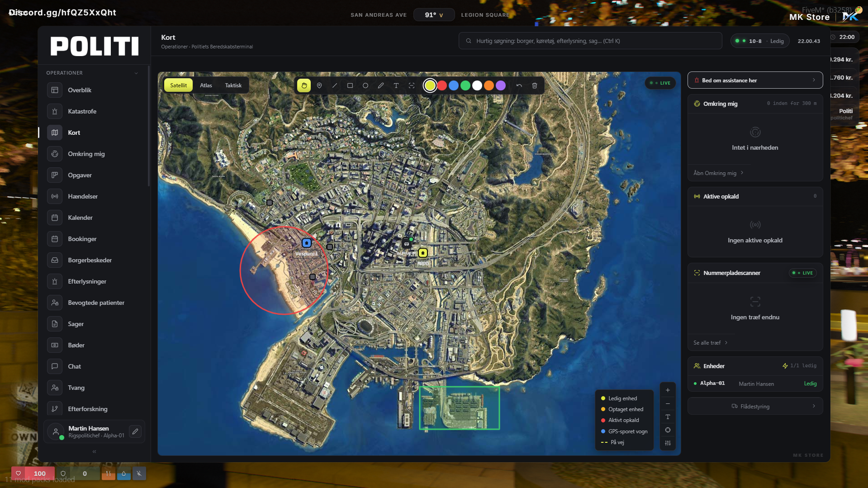Open Bookinger in the sidebar

(x=93, y=239)
